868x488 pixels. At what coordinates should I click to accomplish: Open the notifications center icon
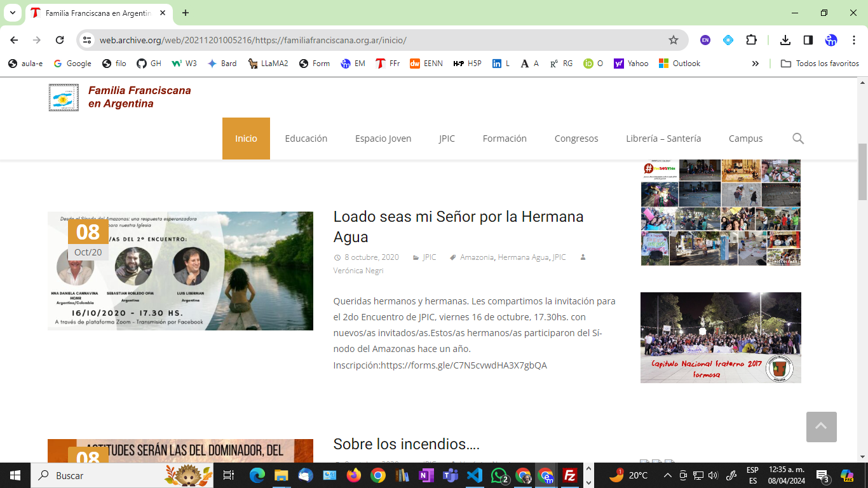(822, 476)
